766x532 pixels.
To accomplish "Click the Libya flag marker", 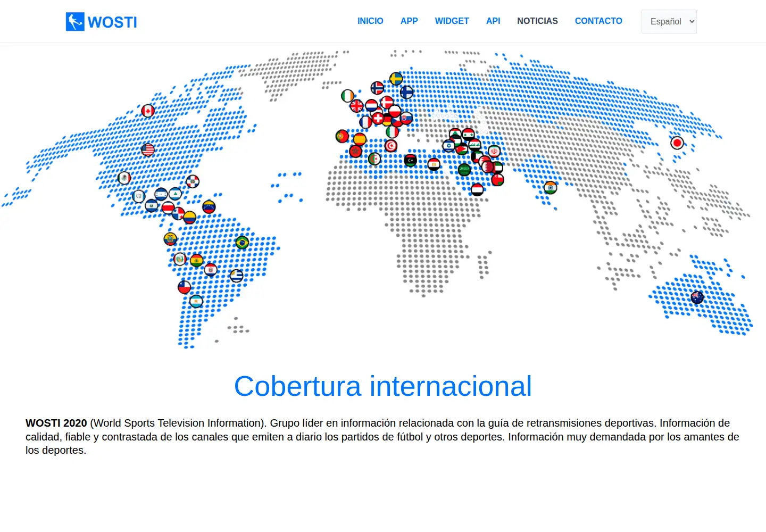I will click(x=410, y=160).
